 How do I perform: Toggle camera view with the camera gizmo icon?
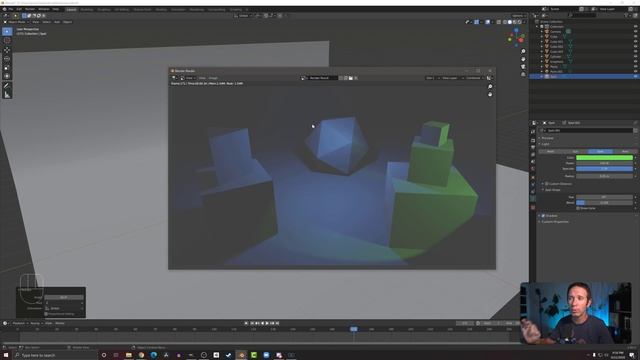[x=523, y=67]
